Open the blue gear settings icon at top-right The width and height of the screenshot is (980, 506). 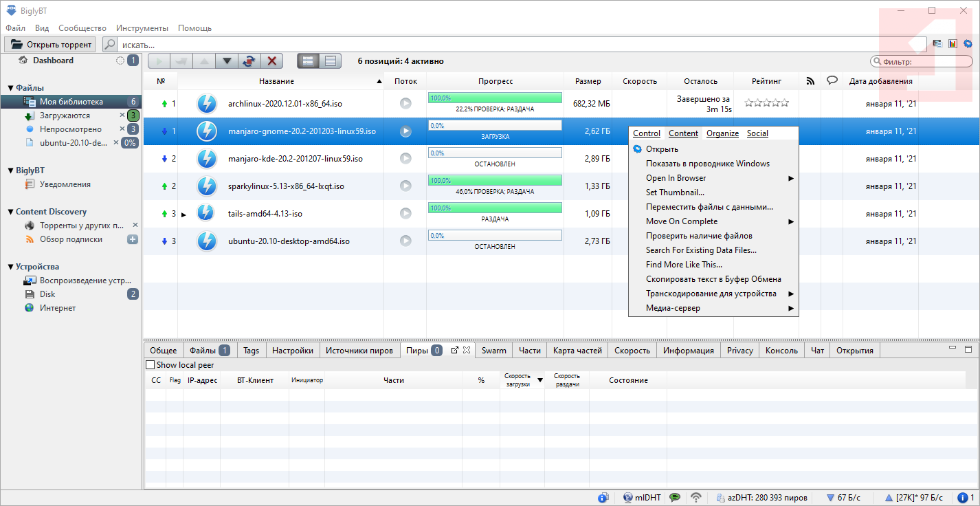968,44
